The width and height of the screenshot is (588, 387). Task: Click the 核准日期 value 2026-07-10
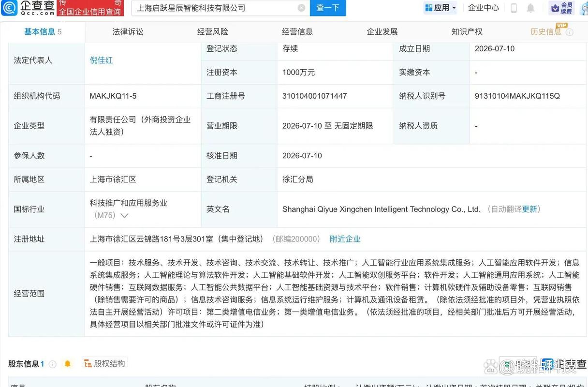point(302,156)
